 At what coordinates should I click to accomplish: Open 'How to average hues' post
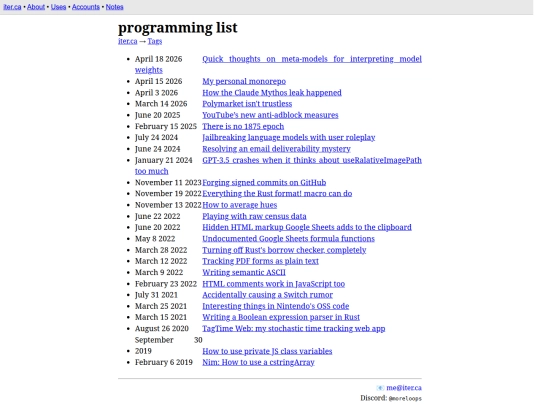tap(239, 205)
